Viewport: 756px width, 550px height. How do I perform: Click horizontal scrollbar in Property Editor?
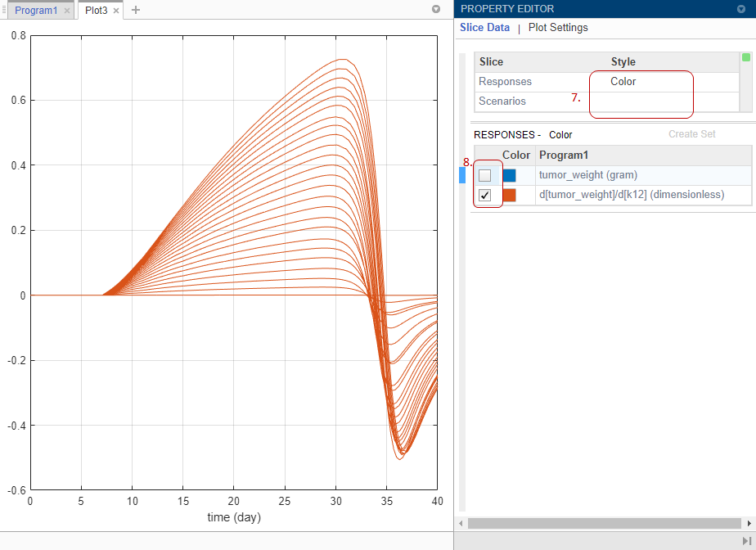coord(604,524)
